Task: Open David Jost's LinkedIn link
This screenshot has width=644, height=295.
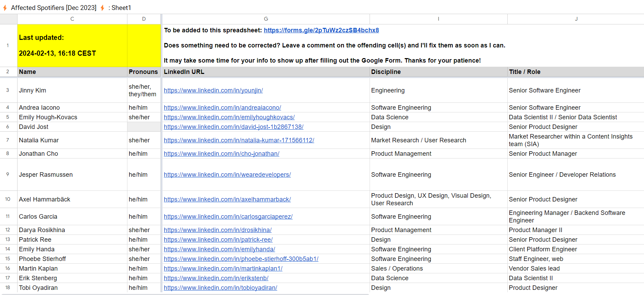Action: click(234, 127)
